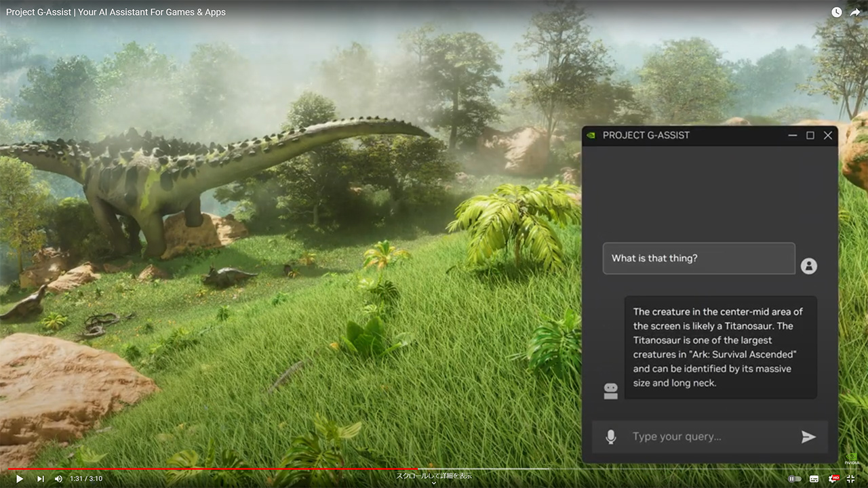868x488 pixels.
Task: Click the robot assistant icon in chat
Action: click(x=611, y=391)
